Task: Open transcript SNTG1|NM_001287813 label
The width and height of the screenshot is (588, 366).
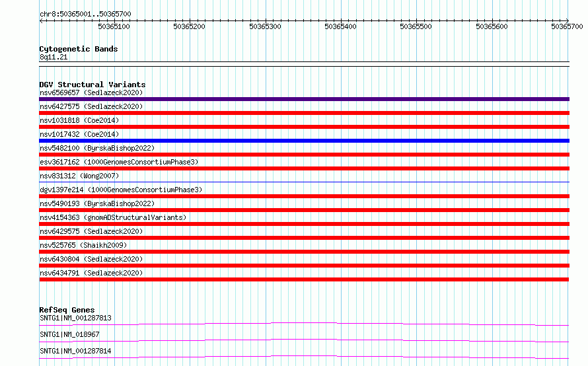Action: [75, 318]
